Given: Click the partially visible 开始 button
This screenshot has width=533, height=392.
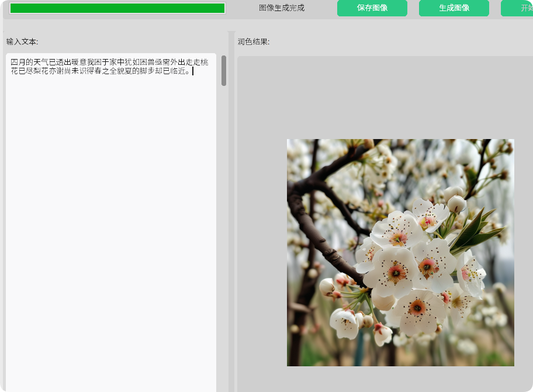Looking at the screenshot, I should point(517,8).
